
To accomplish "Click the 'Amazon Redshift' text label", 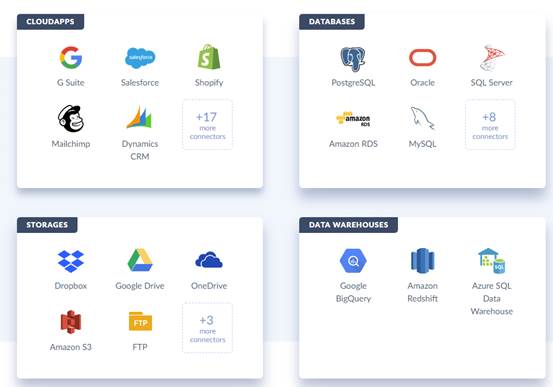I will click(x=423, y=292).
